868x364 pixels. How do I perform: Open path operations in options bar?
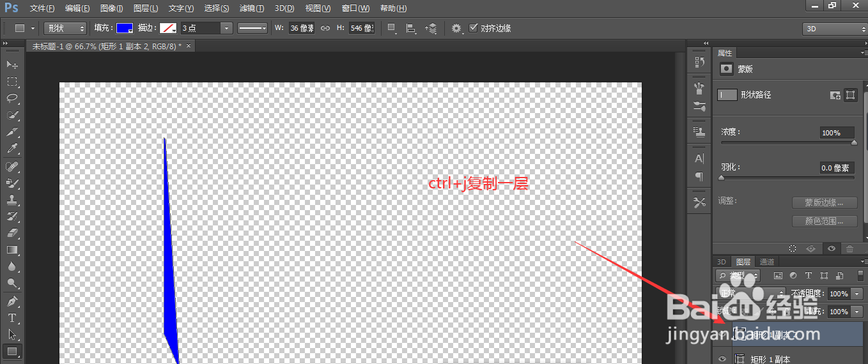392,28
